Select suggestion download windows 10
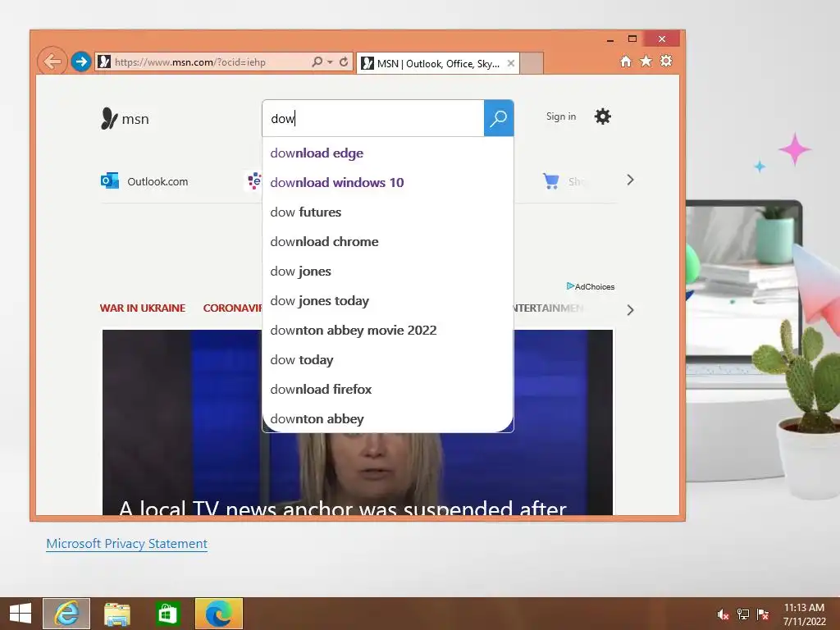840x630 pixels. pos(387,183)
